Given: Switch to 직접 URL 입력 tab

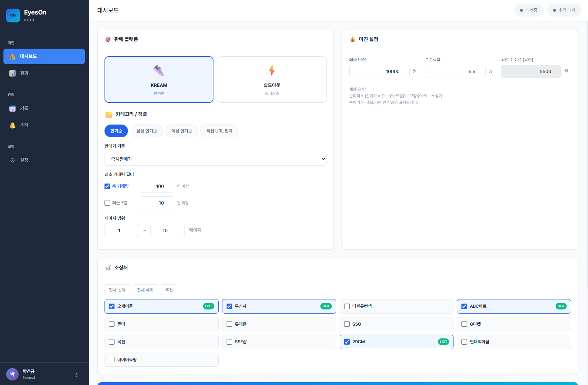Looking at the screenshot, I should 219,131.
